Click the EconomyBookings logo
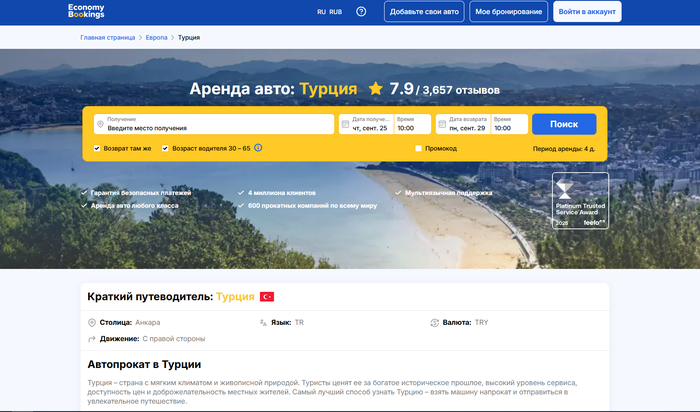The width and height of the screenshot is (700, 412). [101, 12]
